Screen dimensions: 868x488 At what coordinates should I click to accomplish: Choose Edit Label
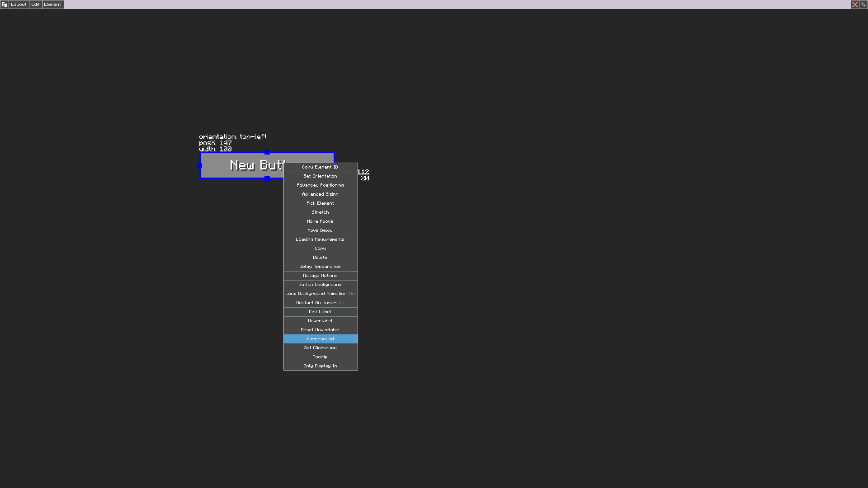pyautogui.click(x=321, y=312)
